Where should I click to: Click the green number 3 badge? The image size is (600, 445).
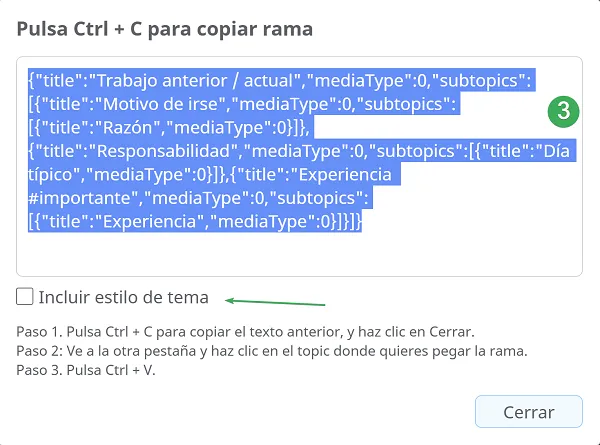[563, 112]
